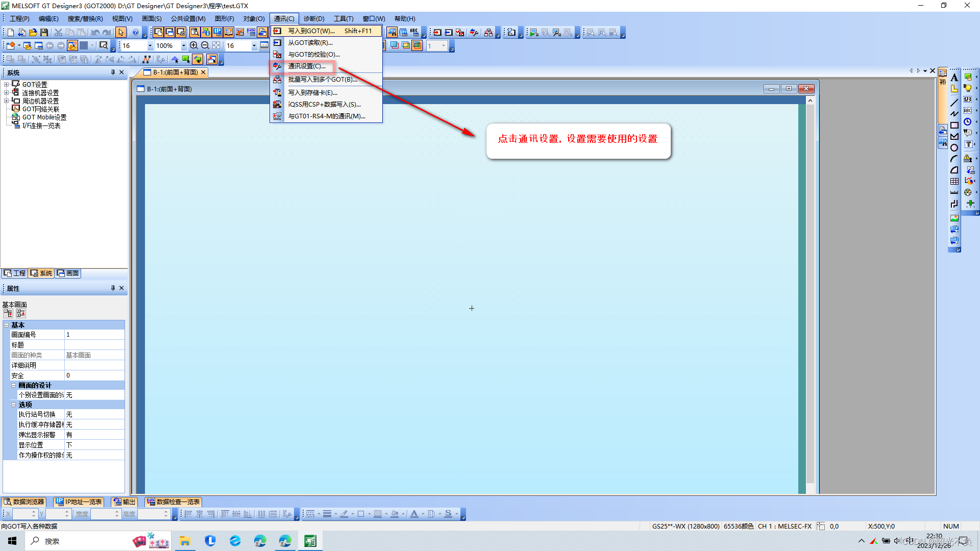Toggle the selection arrow mode button
Screen dimensions: 980x551
coord(121,32)
